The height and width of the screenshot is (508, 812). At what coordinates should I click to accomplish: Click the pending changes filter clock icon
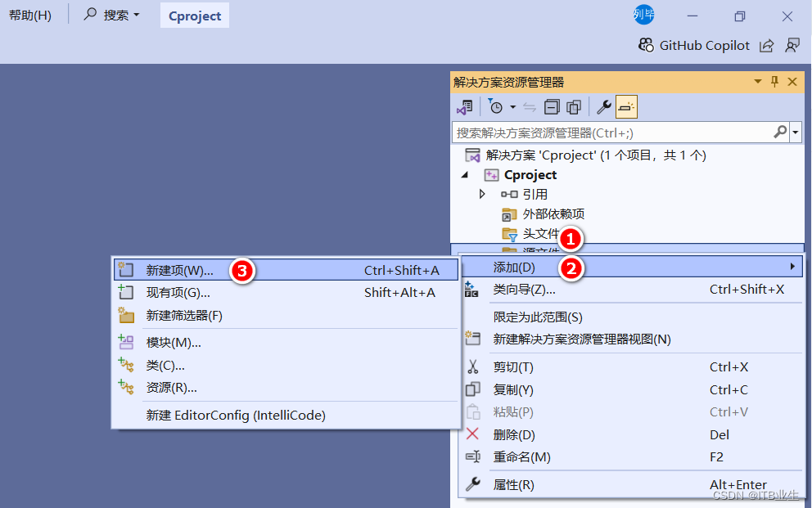(495, 107)
